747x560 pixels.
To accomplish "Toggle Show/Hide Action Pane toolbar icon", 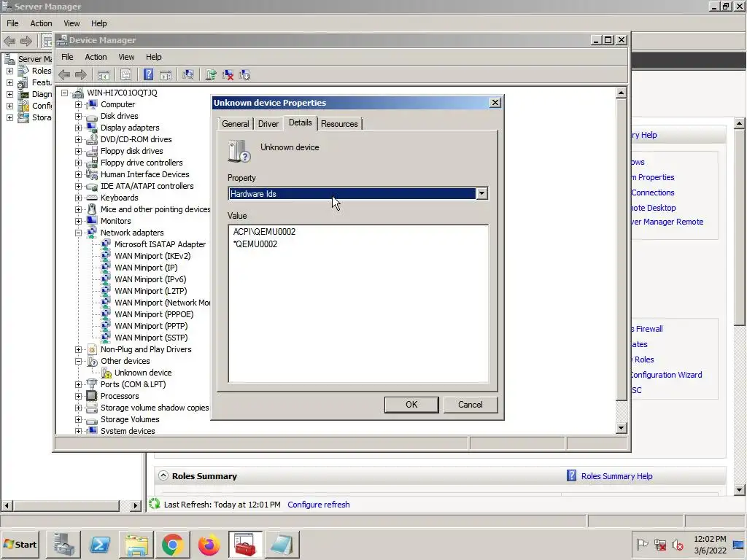I will pos(166,75).
